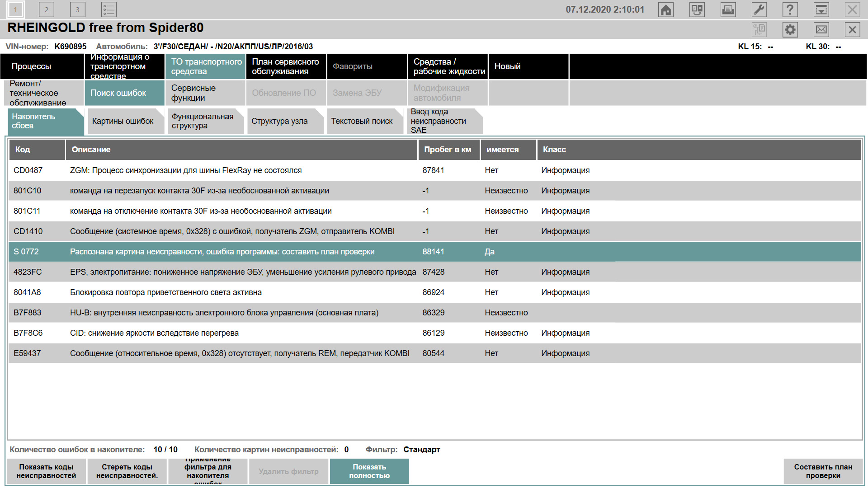Click Применение фильтра для накопителя button
868x488 pixels.
click(x=208, y=471)
